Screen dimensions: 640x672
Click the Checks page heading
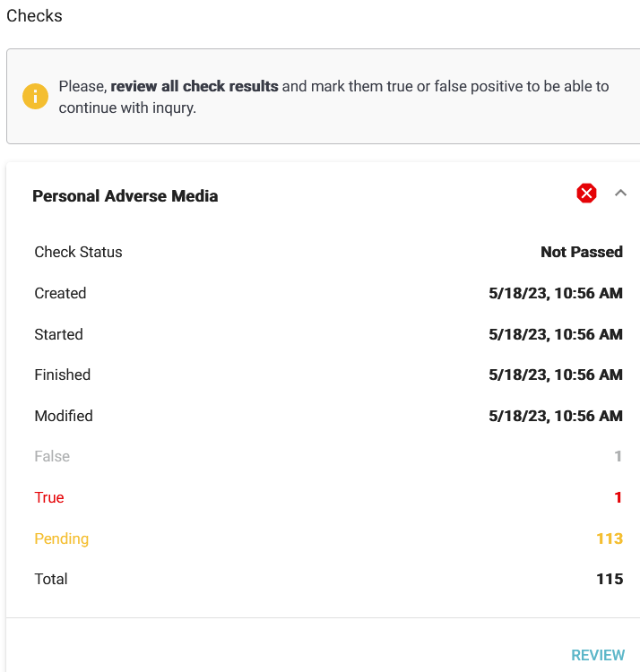click(x=35, y=16)
